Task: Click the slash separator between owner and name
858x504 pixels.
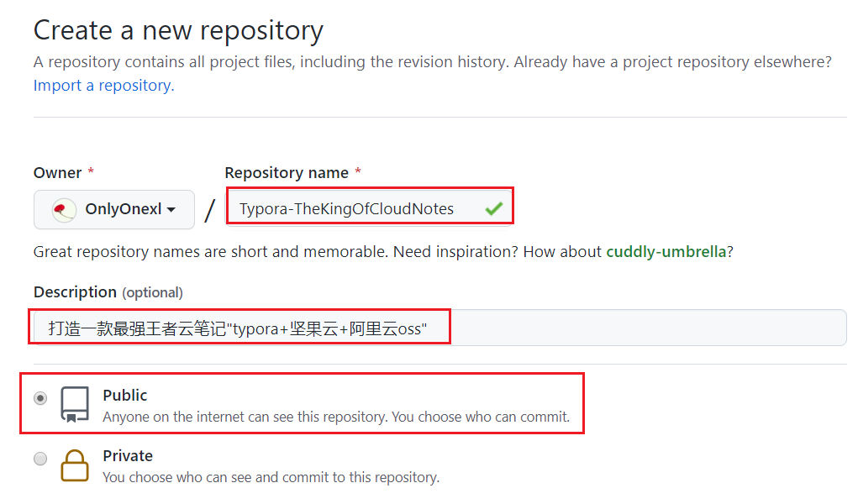Action: coord(209,210)
